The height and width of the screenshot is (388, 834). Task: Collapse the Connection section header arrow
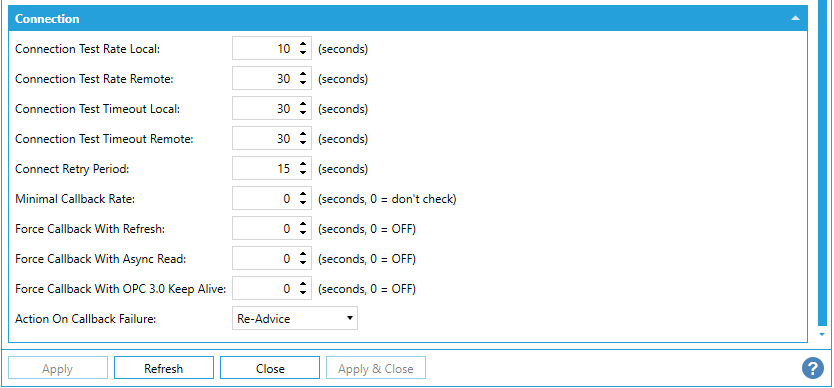[795, 18]
